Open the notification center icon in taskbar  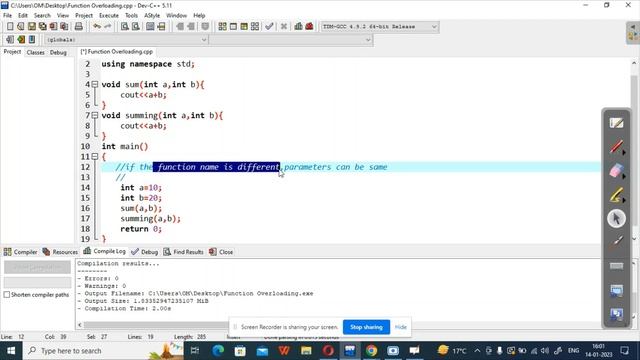(624, 351)
